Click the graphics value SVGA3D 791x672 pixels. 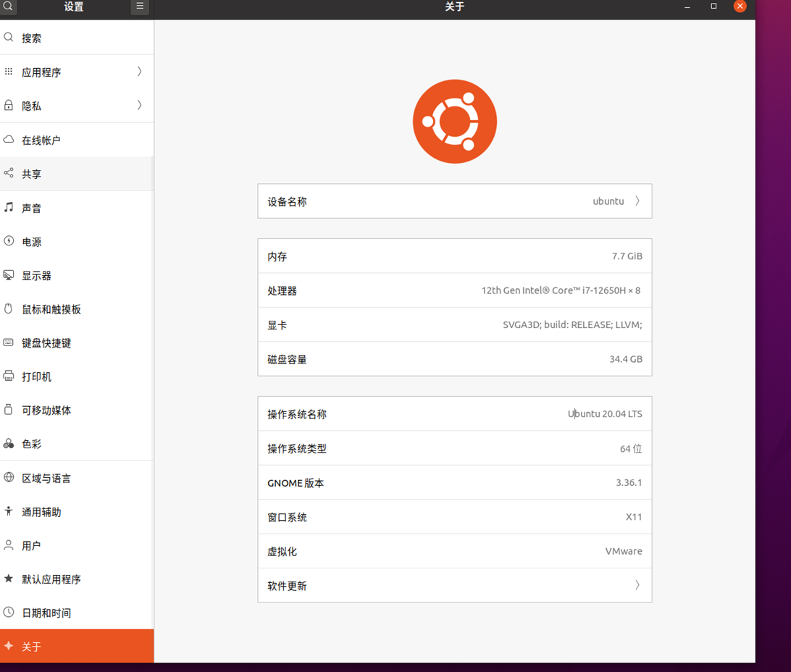572,324
